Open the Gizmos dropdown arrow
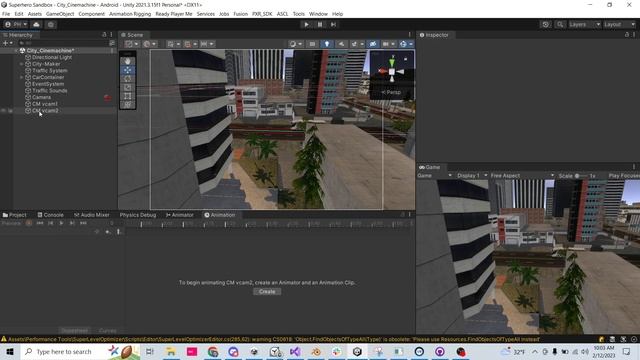The image size is (640, 360). coord(411,44)
